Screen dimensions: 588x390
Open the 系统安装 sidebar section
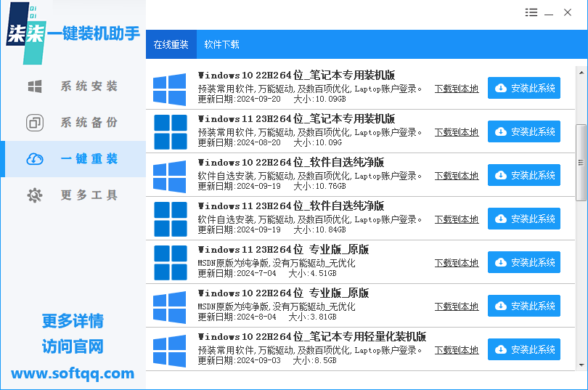pyautogui.click(x=73, y=86)
